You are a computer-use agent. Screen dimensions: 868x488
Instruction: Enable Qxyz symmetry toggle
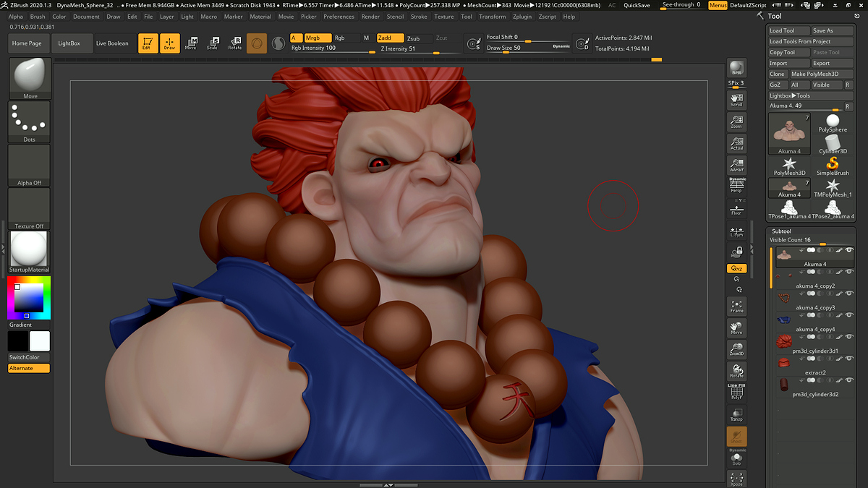click(x=736, y=268)
